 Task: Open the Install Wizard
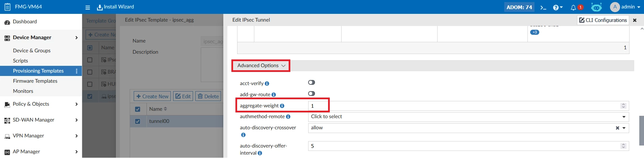[116, 7]
